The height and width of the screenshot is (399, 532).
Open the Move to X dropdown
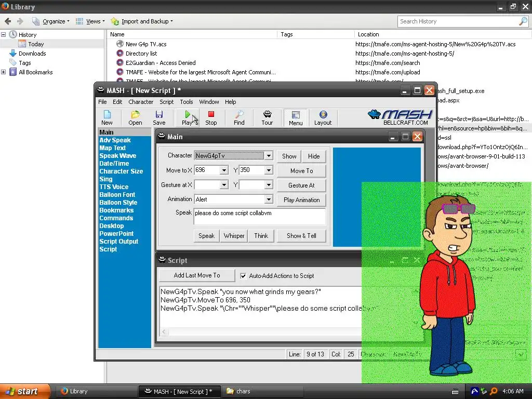point(224,170)
